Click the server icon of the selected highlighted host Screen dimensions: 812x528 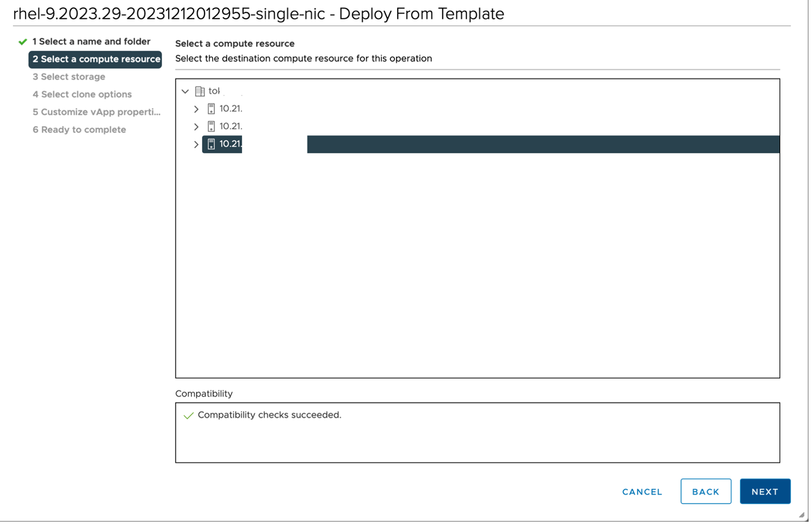click(211, 144)
